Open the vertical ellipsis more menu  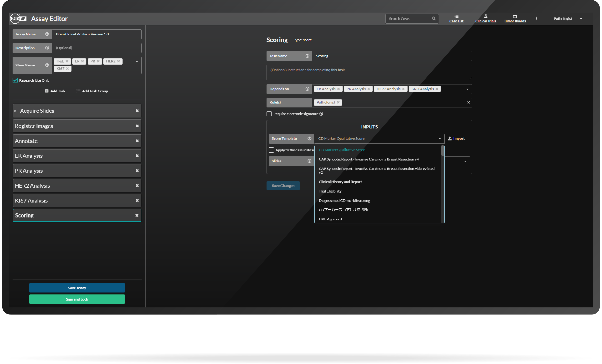pos(536,19)
